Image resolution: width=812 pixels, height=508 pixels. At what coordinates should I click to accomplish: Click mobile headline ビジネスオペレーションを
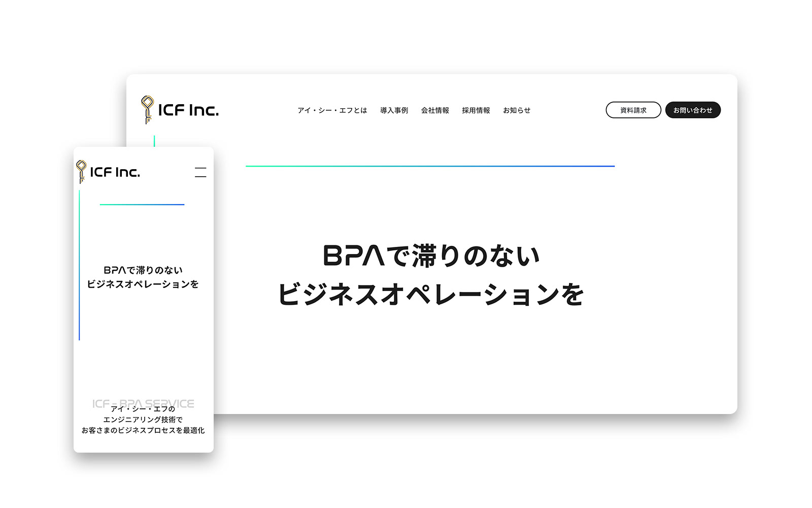143,284
